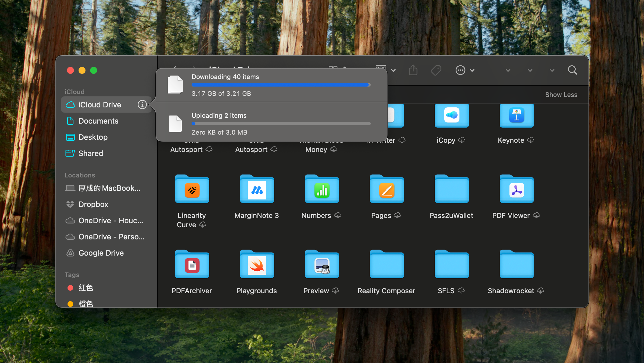644x363 pixels.
Task: Open the Linearity Curve folder
Action: pyautogui.click(x=192, y=190)
